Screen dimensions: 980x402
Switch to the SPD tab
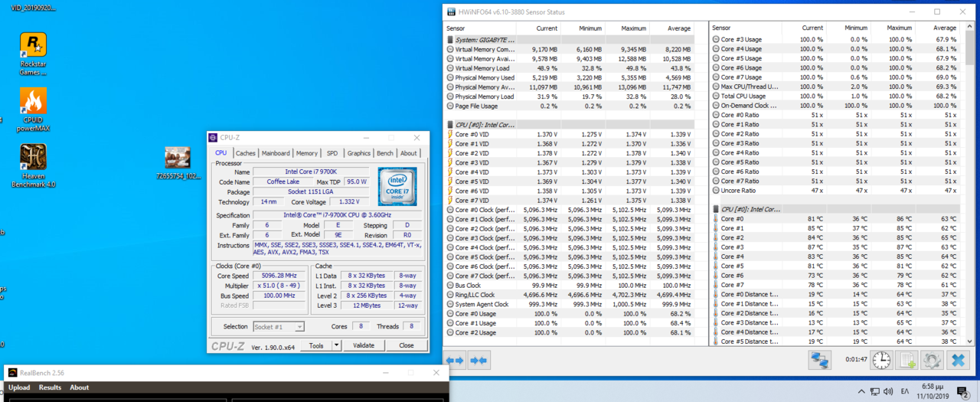point(332,153)
